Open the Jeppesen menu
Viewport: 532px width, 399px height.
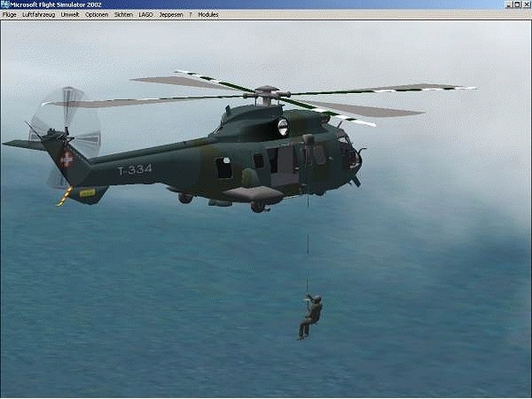[168, 15]
